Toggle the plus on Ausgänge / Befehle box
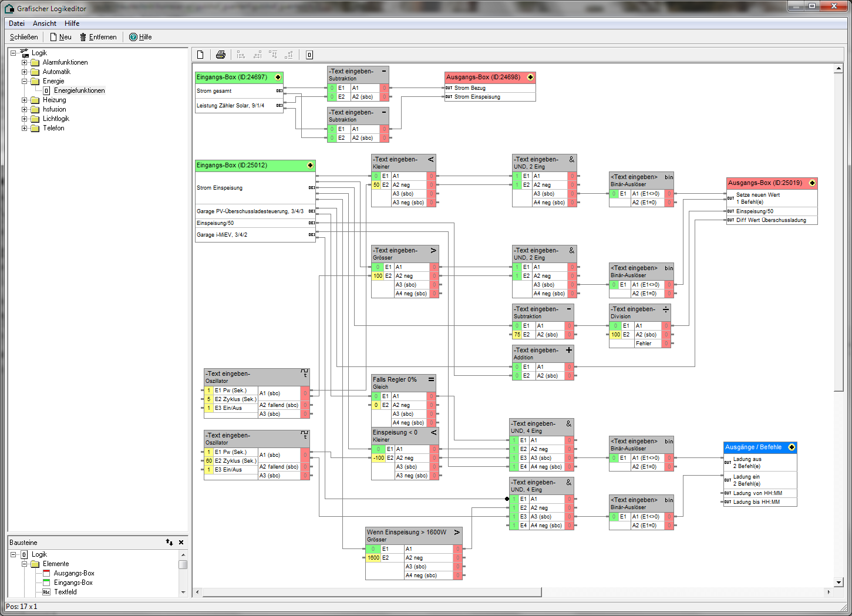The width and height of the screenshot is (852, 616). (x=792, y=447)
